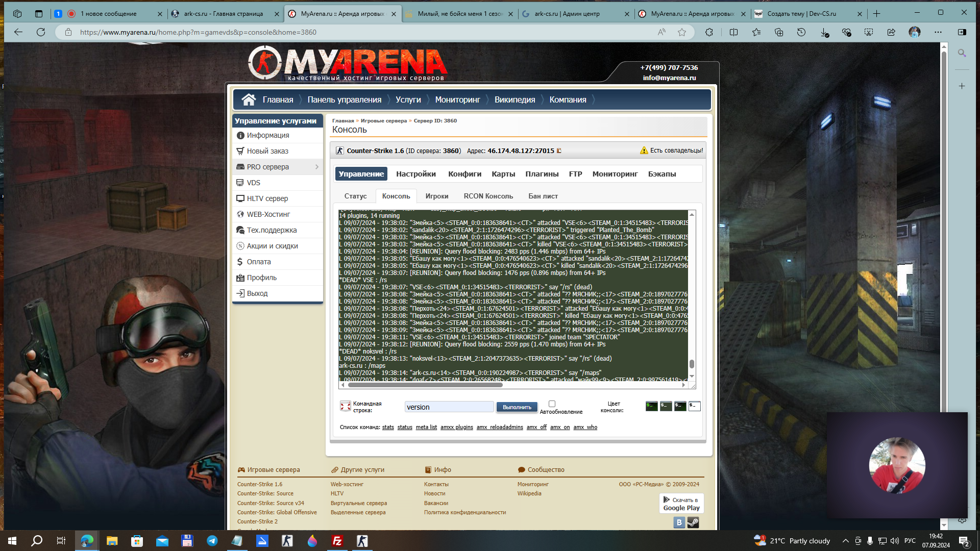This screenshot has height=551, width=980.
Task: Expand the PRO сервера submenu arrow
Action: click(x=317, y=167)
